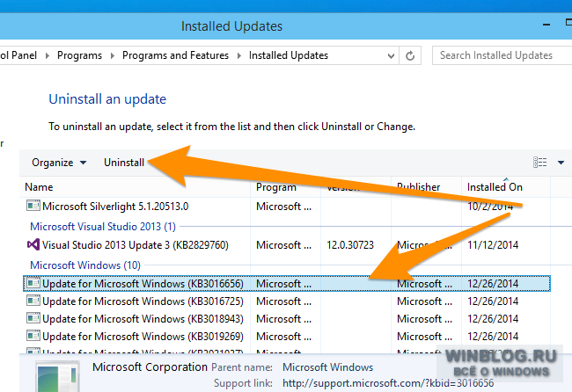
Task: Select Update for Microsoft Windows (KB3016725)
Action: tap(286, 301)
